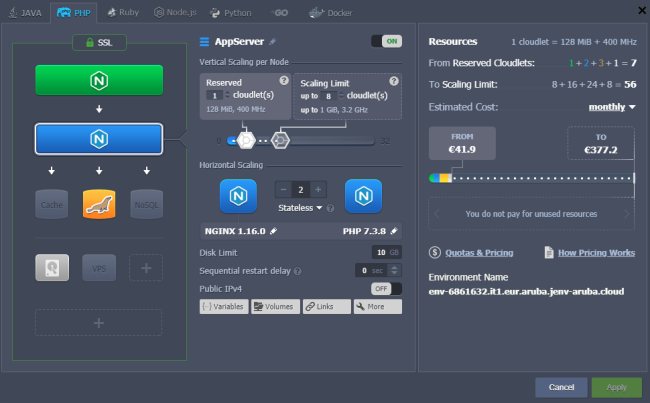Select the second horizontal scaling NGINX node
The width and height of the screenshot is (650, 403).
364,196
